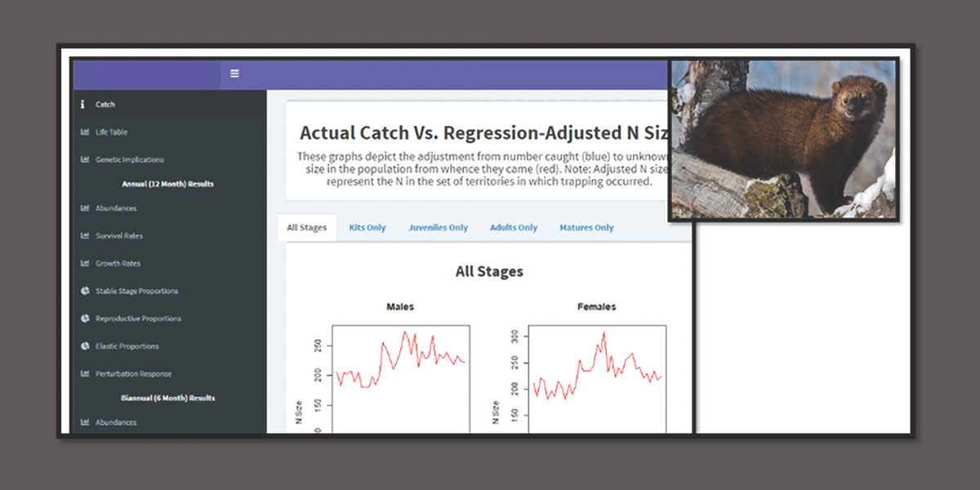Viewport: 980px width, 490px height.
Task: Open Abundances under Biannual results
Action: tap(114, 422)
